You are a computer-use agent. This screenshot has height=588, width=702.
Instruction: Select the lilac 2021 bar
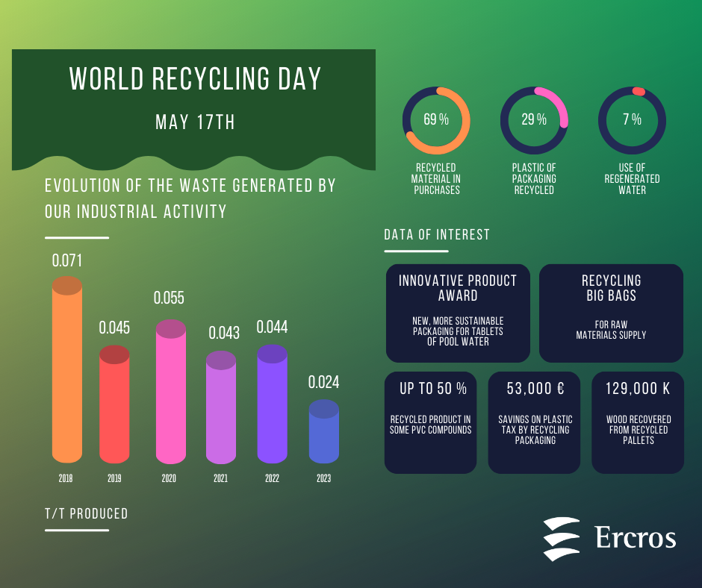pyautogui.click(x=220, y=410)
